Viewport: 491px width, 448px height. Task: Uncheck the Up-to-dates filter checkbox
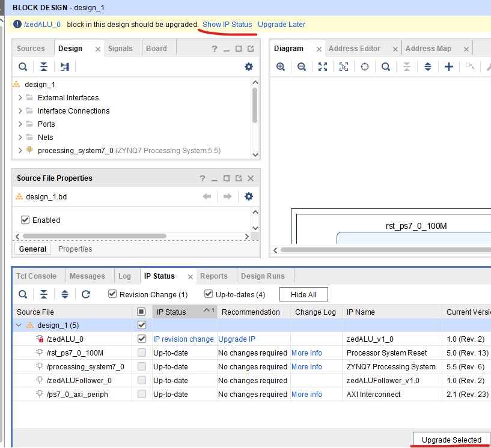point(209,294)
